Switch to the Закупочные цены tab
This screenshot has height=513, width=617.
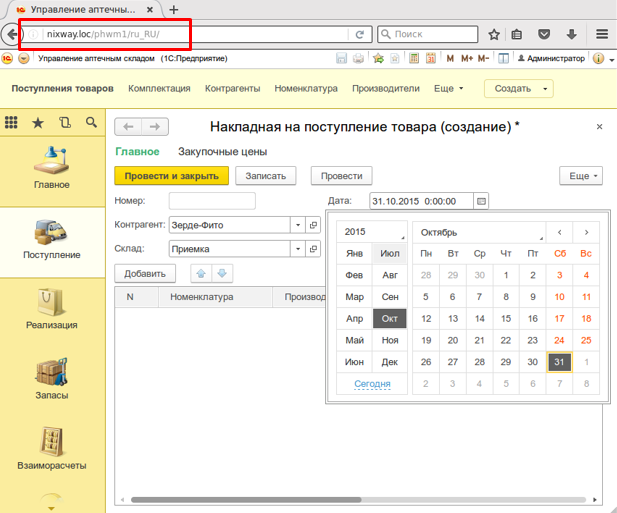pyautogui.click(x=221, y=152)
